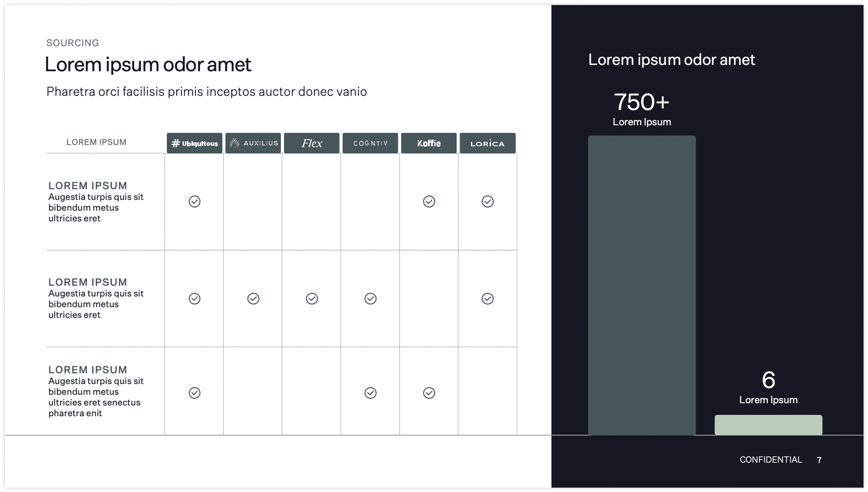
Task: Click the Auxilius logo header
Action: [x=253, y=143]
